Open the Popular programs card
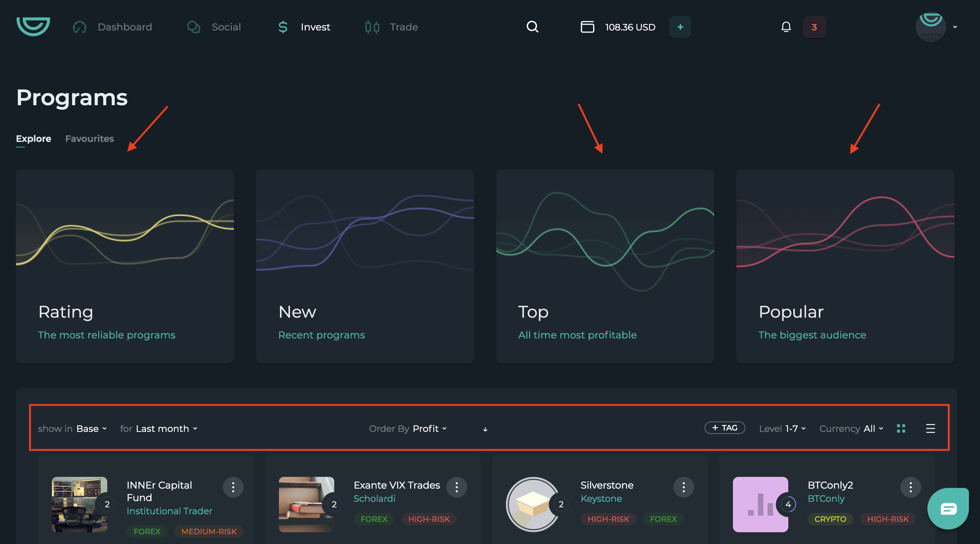 pos(845,266)
